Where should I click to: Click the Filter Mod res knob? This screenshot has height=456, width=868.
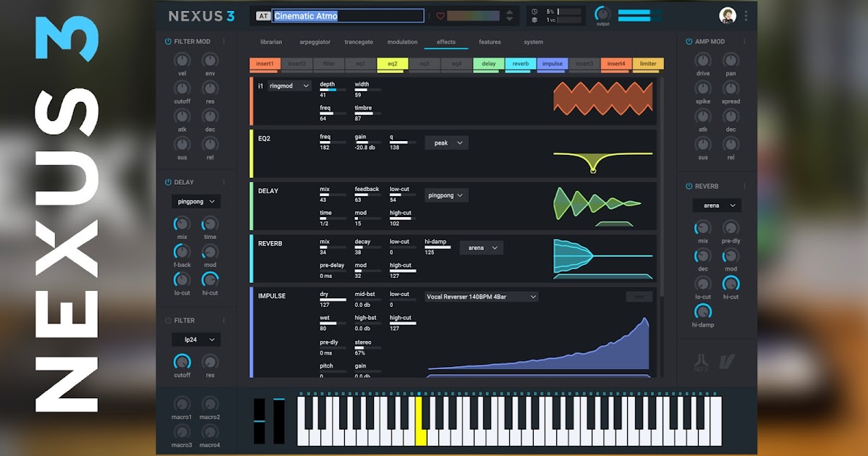[x=210, y=88]
